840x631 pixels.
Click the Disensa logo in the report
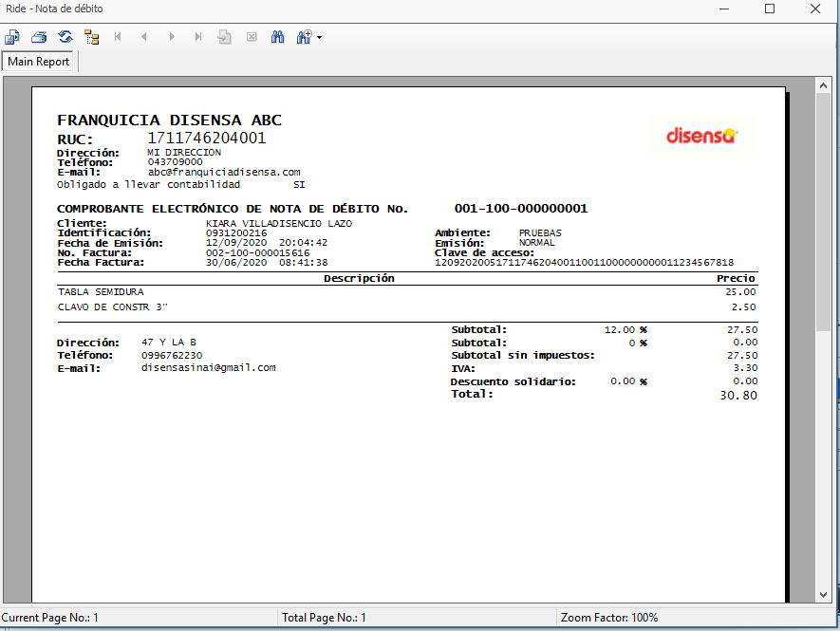[700, 135]
